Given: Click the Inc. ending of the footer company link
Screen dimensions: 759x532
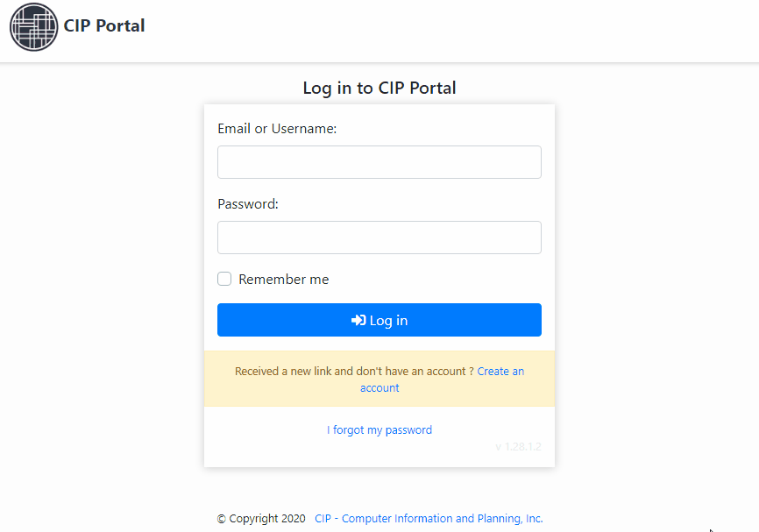Looking at the screenshot, I should click(535, 519).
